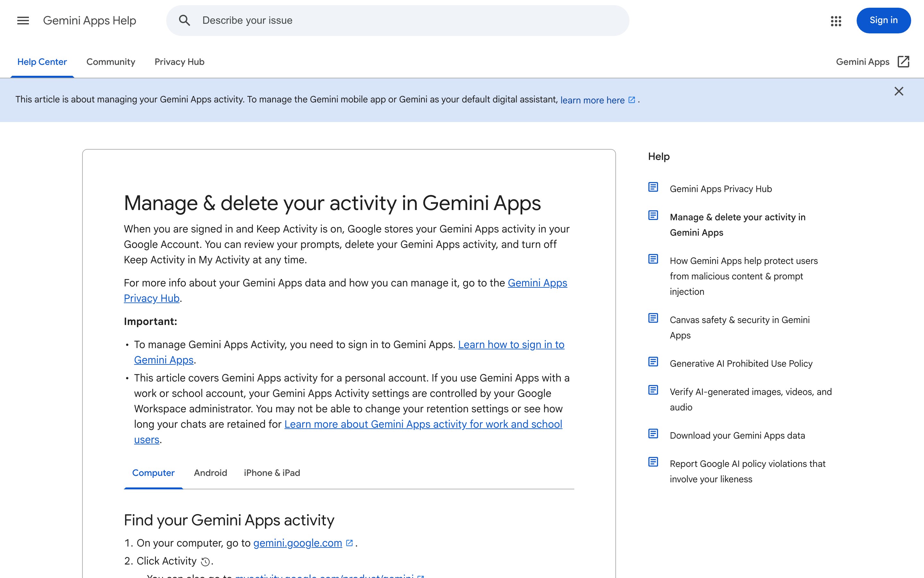Open sidebar link Report Google AI policy violations

click(747, 471)
